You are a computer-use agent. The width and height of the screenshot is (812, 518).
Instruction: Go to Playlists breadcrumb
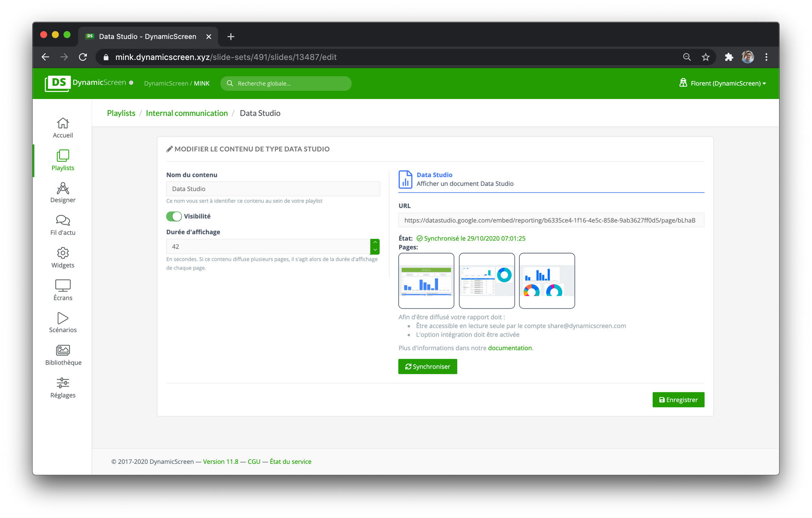(121, 113)
